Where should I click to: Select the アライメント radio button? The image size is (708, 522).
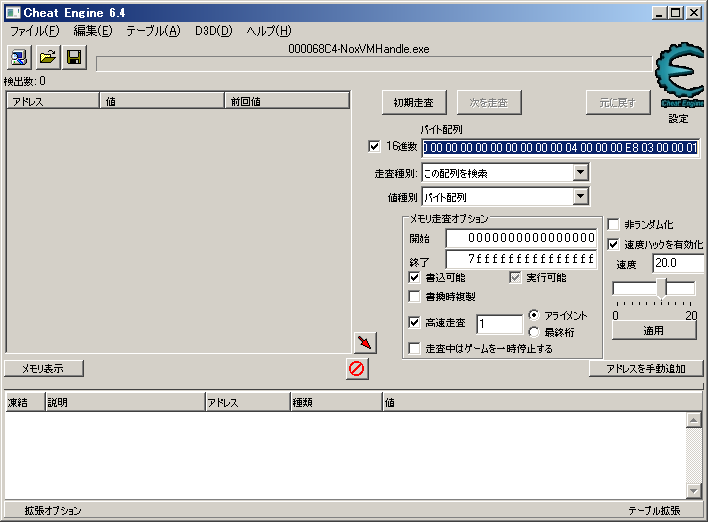[534, 315]
